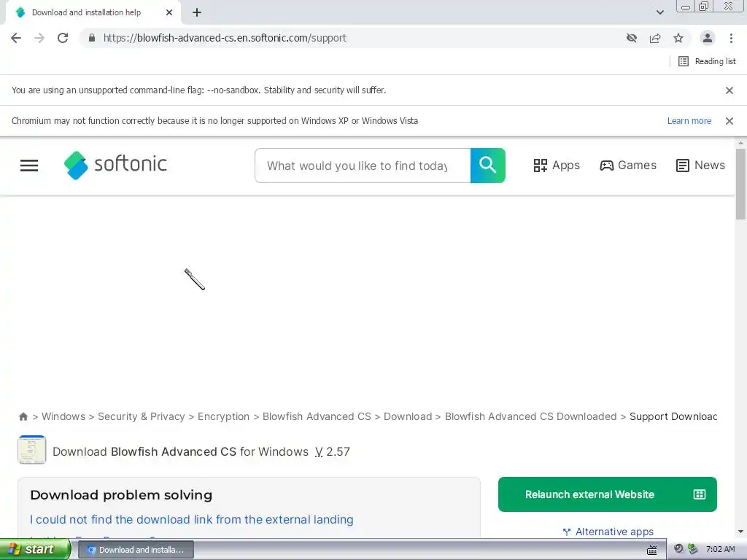
Task: Open the News section
Action: (700, 166)
